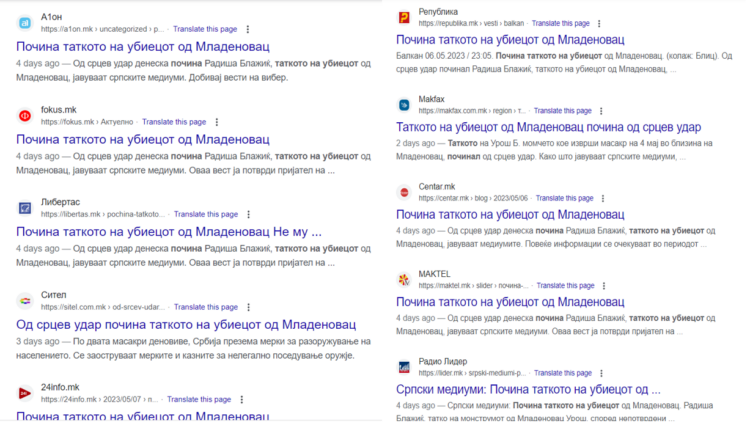Click the MAKTEL site favicon

coord(403,279)
